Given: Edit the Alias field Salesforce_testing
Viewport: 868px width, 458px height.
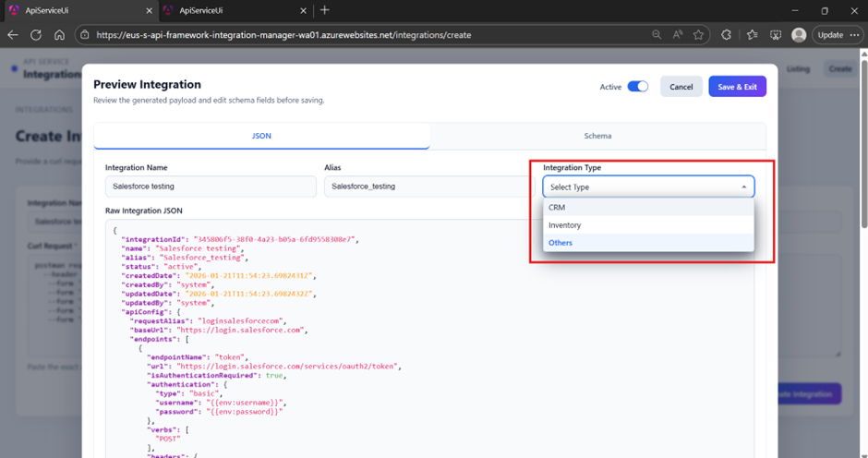Looking at the screenshot, I should [428, 187].
